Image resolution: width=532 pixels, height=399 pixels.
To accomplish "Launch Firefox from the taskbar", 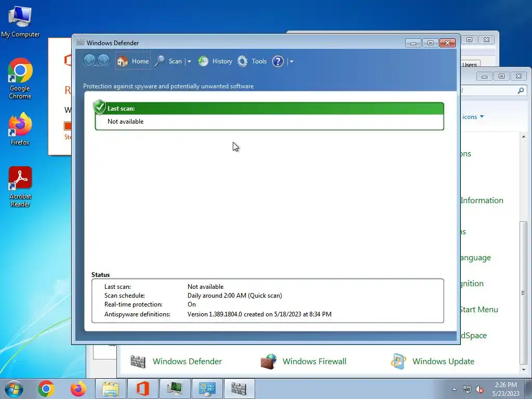I will pos(78,389).
